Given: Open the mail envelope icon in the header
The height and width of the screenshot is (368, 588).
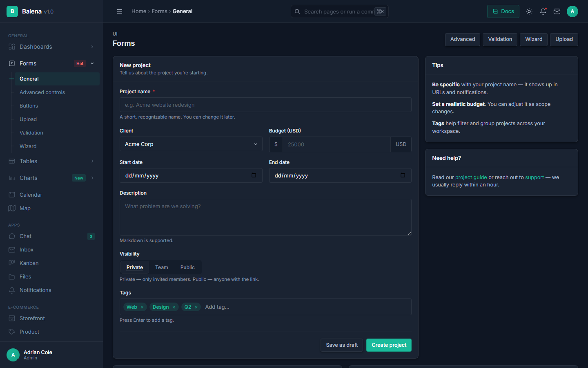Looking at the screenshot, I should [557, 11].
